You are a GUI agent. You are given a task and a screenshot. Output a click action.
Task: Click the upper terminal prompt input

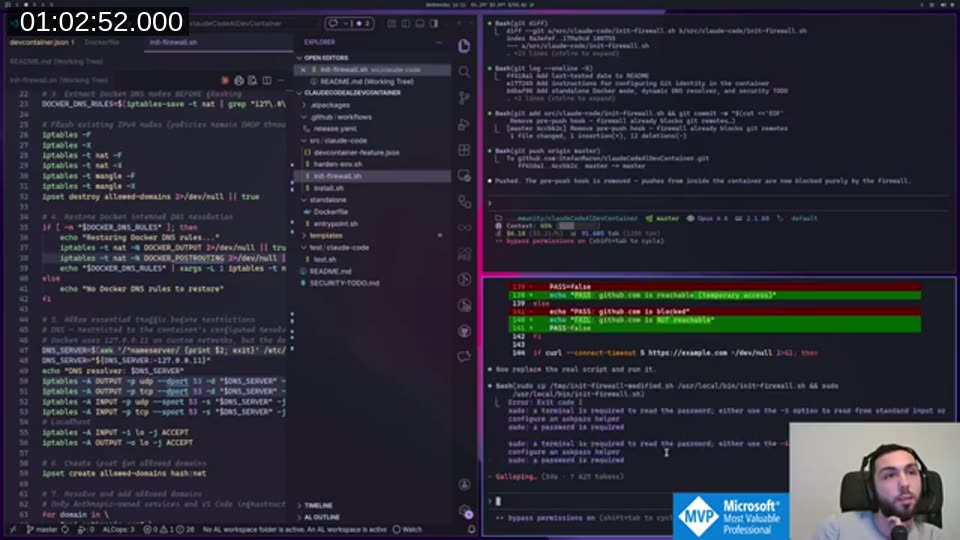pyautogui.click(x=719, y=203)
